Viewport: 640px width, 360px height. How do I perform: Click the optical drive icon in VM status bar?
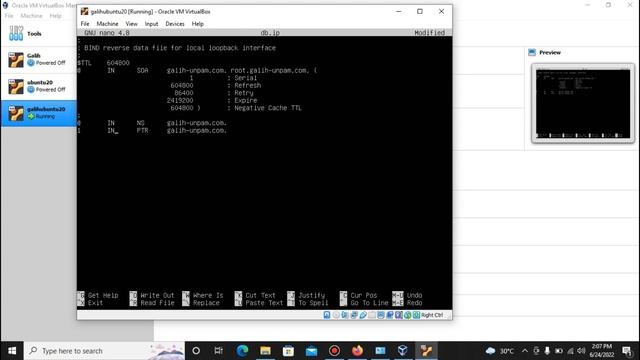336,315
